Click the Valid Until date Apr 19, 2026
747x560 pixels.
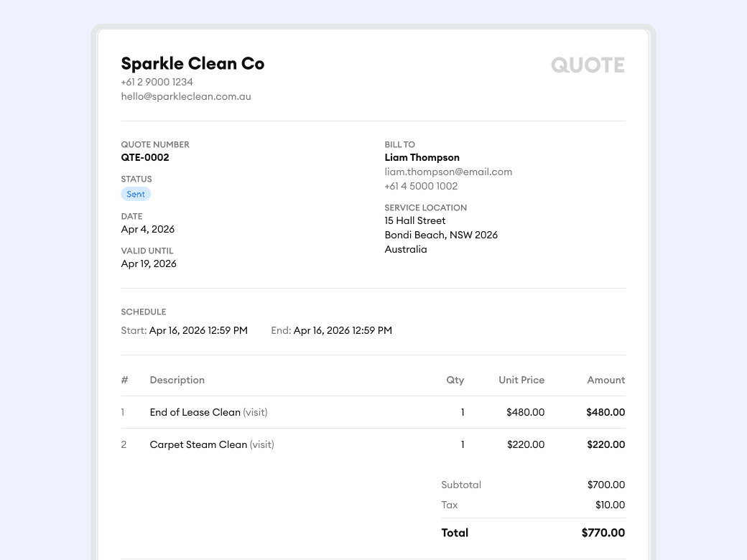[149, 263]
